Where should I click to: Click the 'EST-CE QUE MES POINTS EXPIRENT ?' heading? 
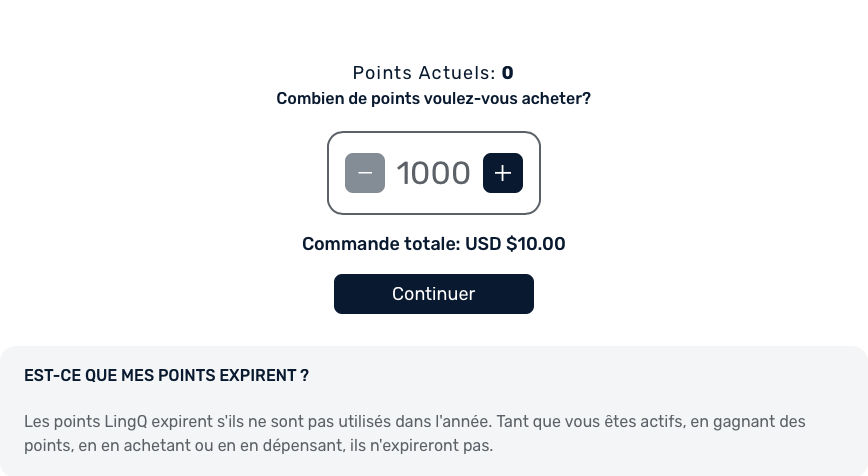point(166,376)
